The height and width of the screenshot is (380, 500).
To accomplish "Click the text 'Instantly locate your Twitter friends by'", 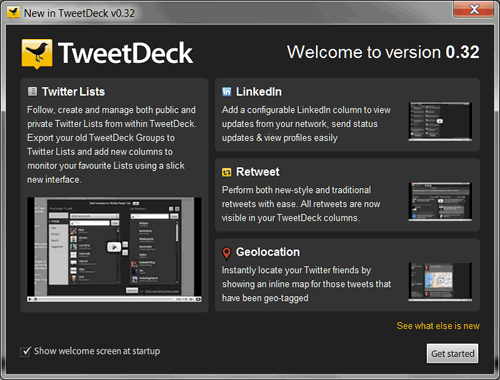I will (296, 270).
